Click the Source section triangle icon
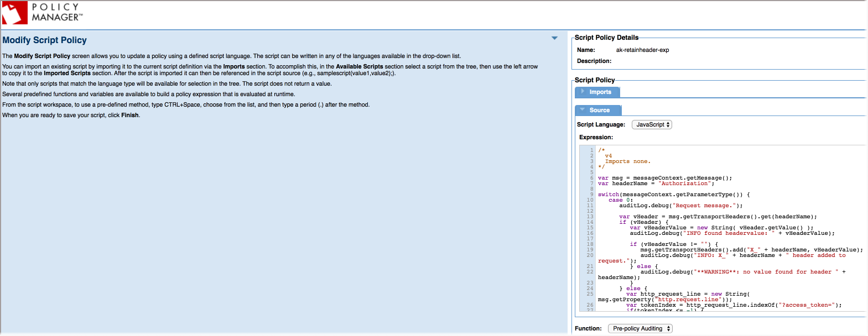This screenshot has width=868, height=336. click(583, 109)
